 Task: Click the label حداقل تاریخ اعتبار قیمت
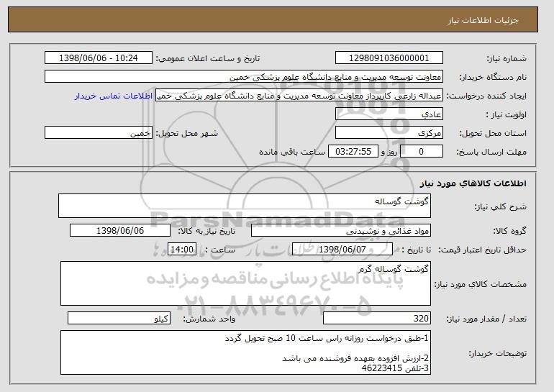[482, 250]
